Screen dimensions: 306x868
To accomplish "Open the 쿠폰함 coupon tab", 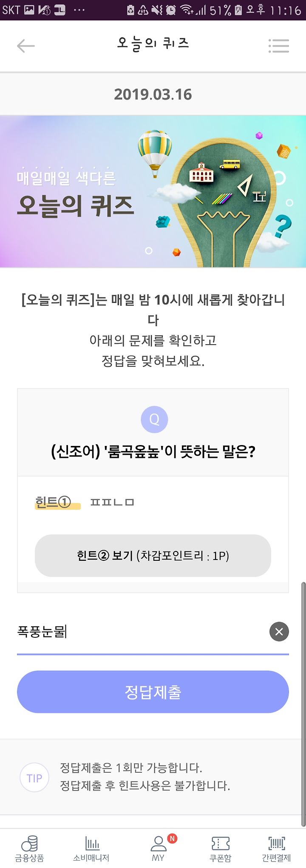I will click(221, 848).
